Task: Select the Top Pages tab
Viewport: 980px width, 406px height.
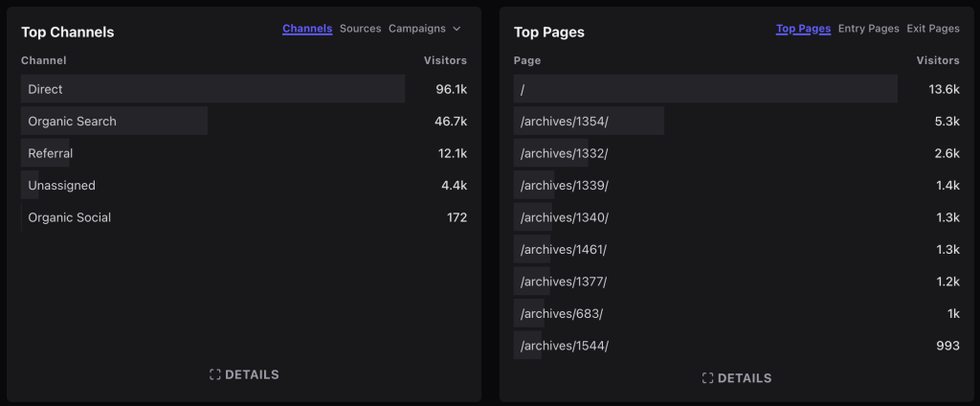Action: coord(803,29)
